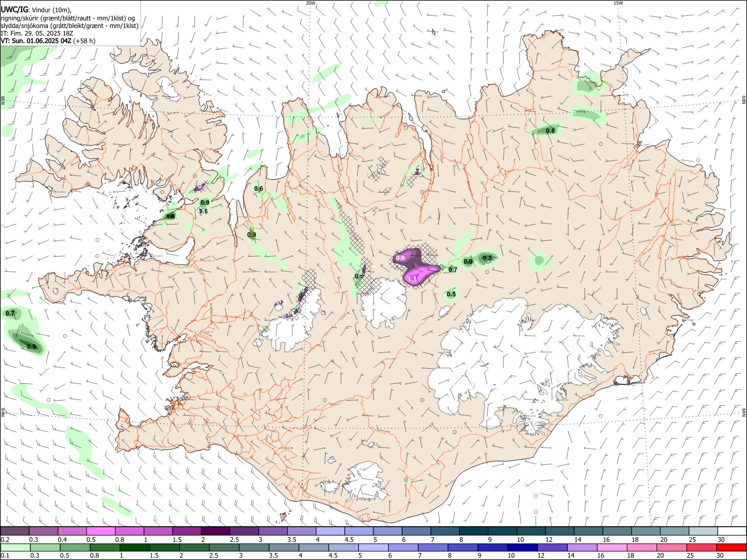Click the 'slydda/snjókoma' legend description line

coord(69,26)
